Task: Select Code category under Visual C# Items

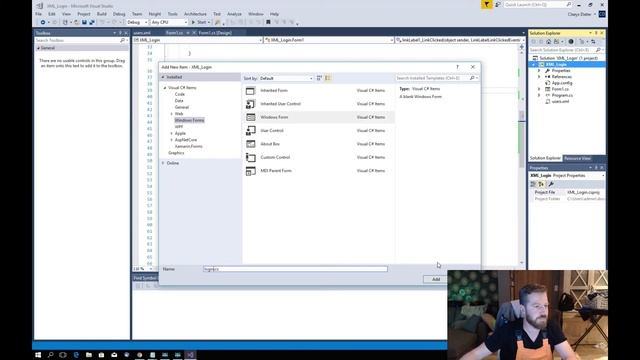Action: click(x=180, y=94)
